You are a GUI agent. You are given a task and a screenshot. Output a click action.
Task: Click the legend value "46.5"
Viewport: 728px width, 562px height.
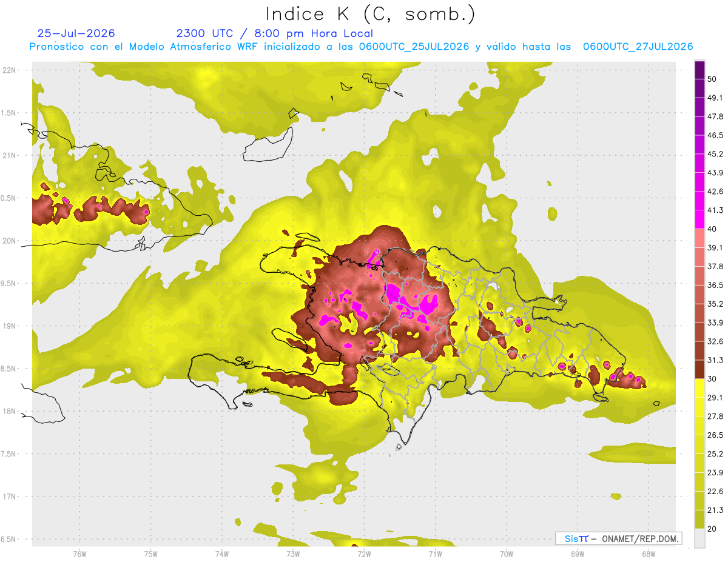click(x=715, y=135)
